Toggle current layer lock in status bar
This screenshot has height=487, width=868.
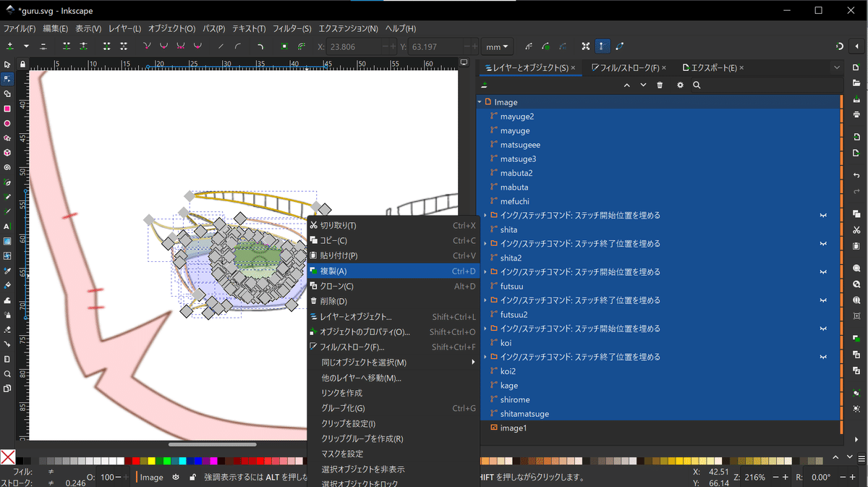click(x=192, y=477)
